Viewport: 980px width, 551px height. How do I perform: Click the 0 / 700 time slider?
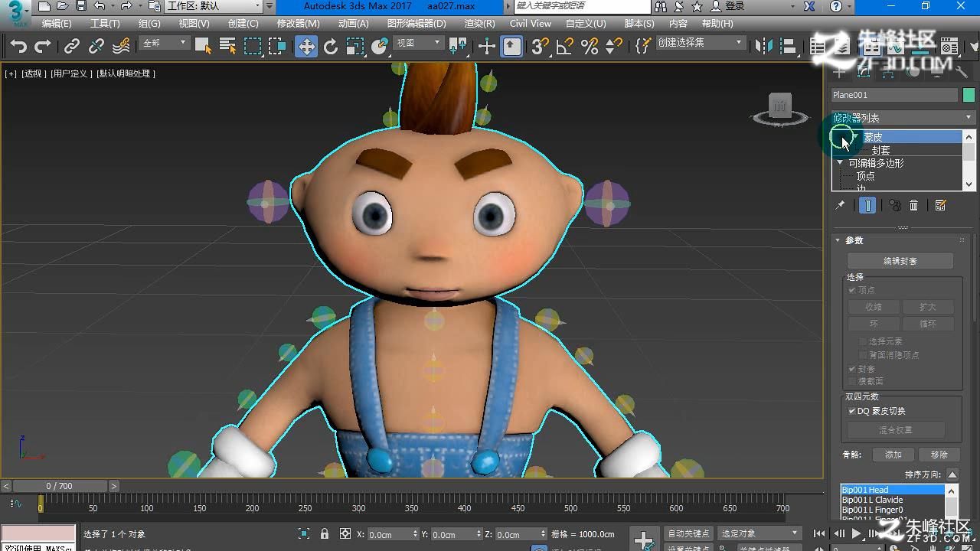click(x=60, y=486)
